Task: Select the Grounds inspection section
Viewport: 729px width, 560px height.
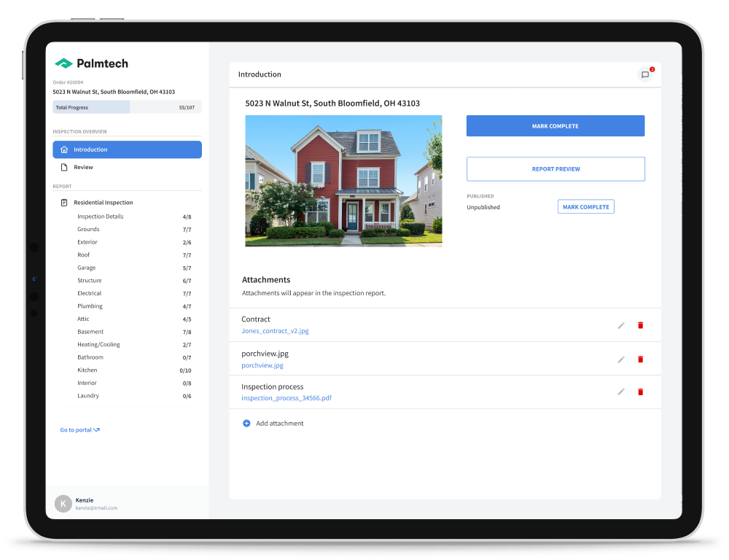Action: pos(87,229)
